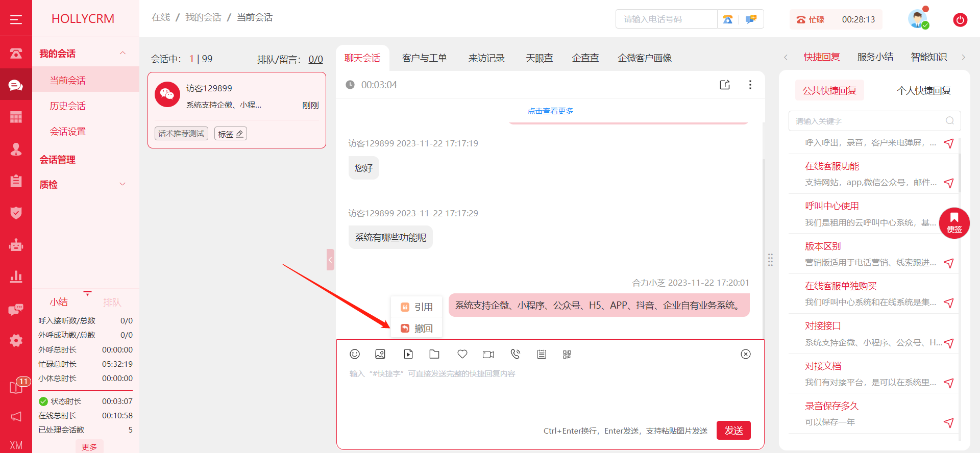Image resolution: width=980 pixels, height=453 pixels.
Task: Click the heart satisfaction invite icon
Action: 462,354
